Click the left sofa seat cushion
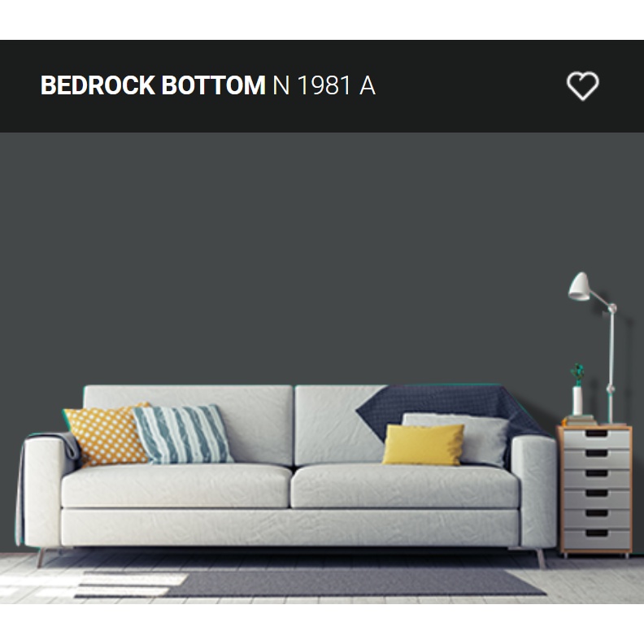 (x=176, y=486)
